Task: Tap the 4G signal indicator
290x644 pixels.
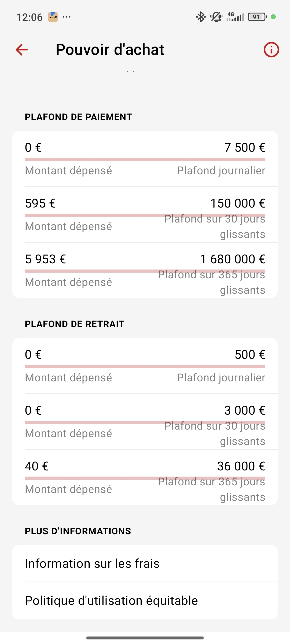Action: pyautogui.click(x=235, y=17)
